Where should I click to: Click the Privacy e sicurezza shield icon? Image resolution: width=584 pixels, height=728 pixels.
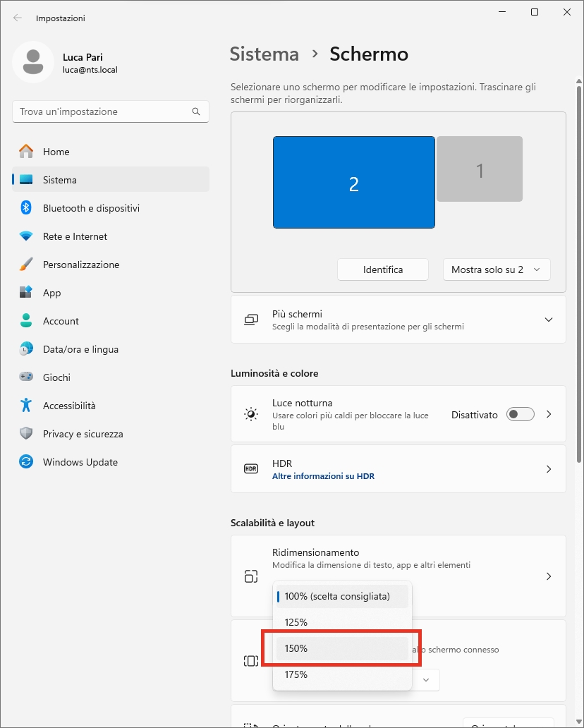(26, 434)
